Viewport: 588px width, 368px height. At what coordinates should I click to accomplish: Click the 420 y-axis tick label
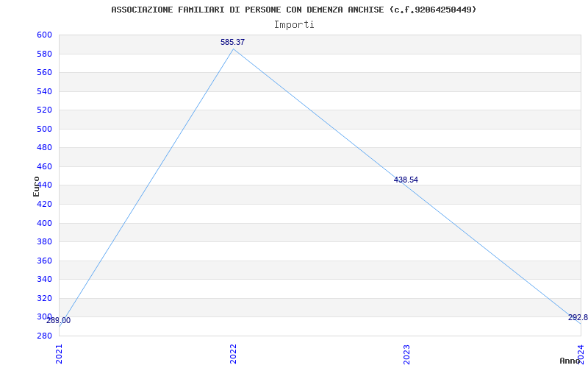(44, 205)
